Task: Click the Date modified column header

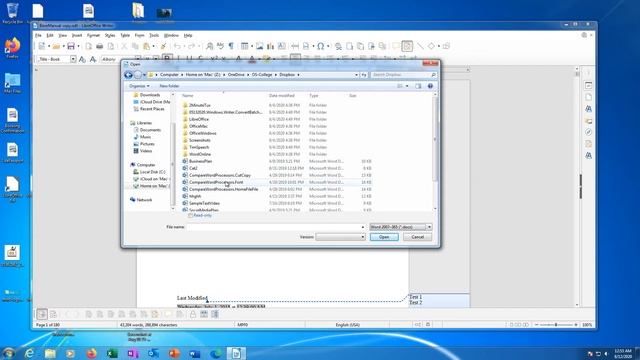Action: (282, 96)
